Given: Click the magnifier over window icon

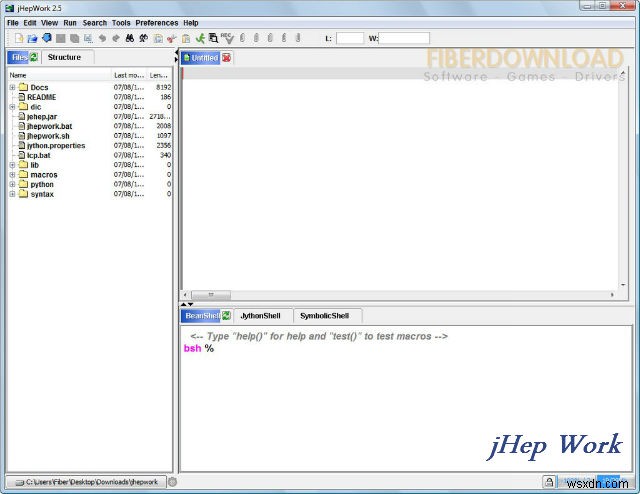Looking at the screenshot, I should tap(213, 38).
